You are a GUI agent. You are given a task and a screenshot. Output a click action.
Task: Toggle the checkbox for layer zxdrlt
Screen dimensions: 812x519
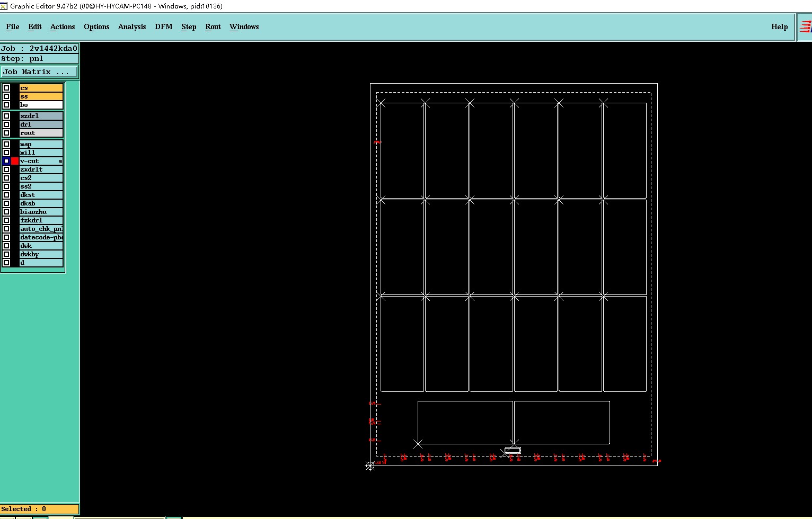click(6, 169)
